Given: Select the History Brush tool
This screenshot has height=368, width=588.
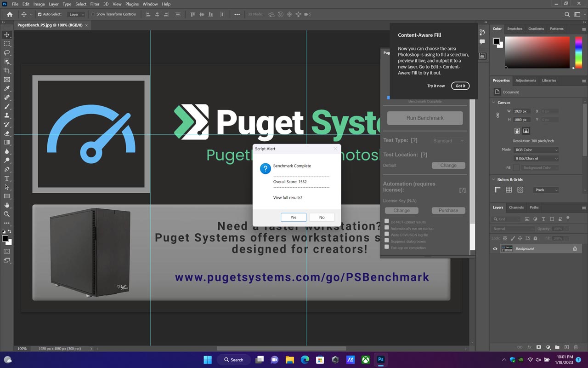Looking at the screenshot, I should 7,125.
